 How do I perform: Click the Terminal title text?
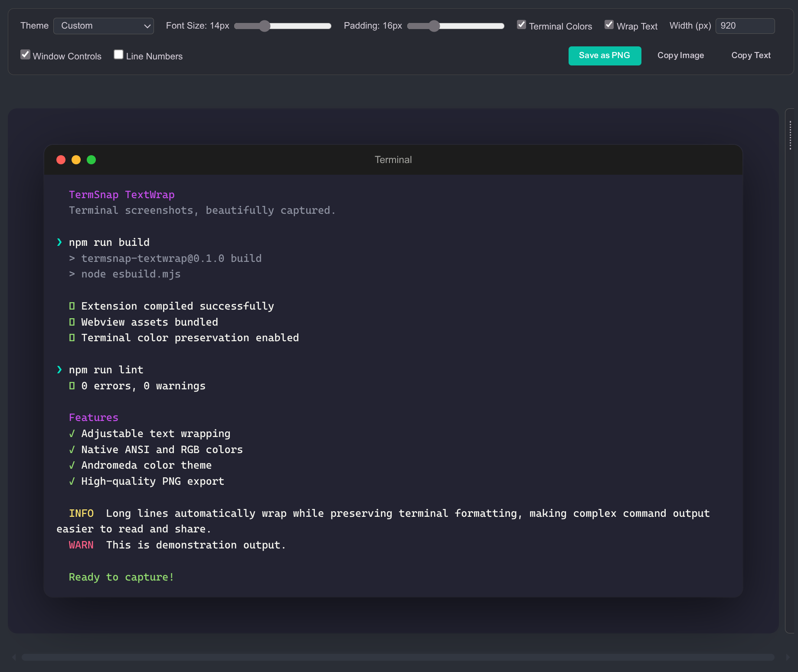pyautogui.click(x=393, y=160)
